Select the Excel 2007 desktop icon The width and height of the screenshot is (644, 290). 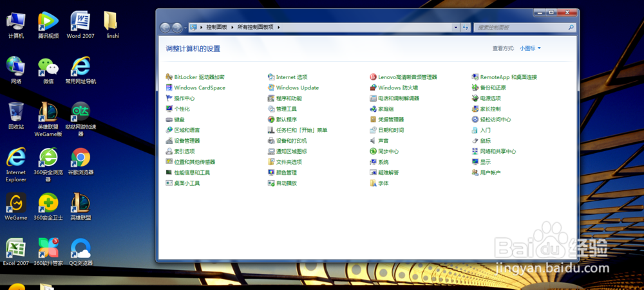coord(15,252)
